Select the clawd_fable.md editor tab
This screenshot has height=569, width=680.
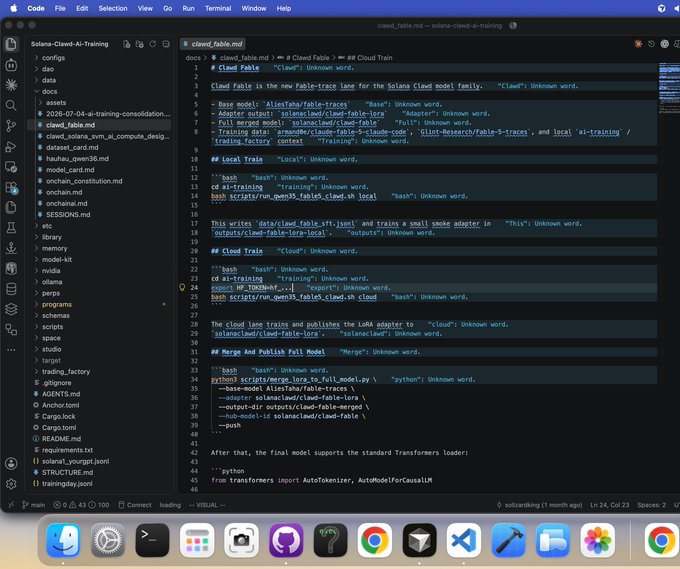click(x=212, y=44)
